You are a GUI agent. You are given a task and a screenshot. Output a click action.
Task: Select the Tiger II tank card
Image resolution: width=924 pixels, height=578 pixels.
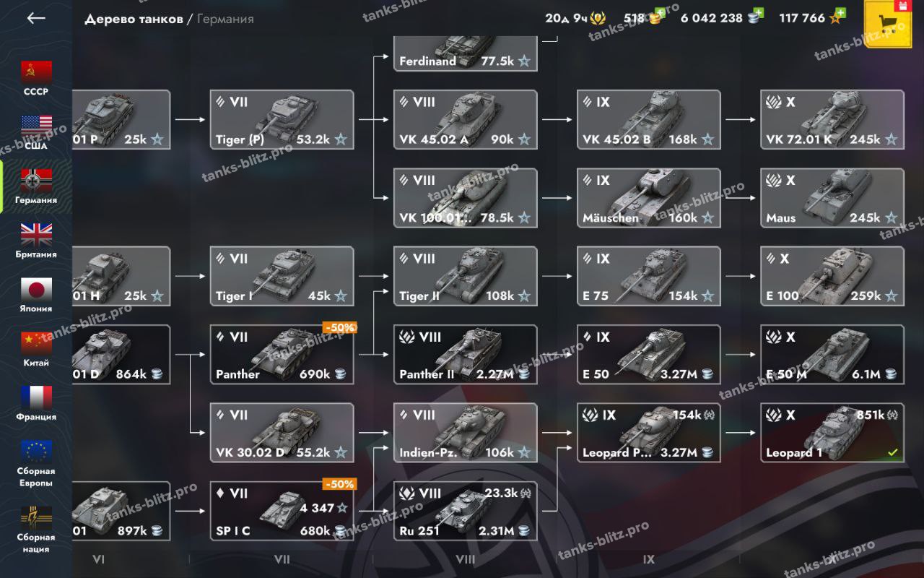point(466,276)
